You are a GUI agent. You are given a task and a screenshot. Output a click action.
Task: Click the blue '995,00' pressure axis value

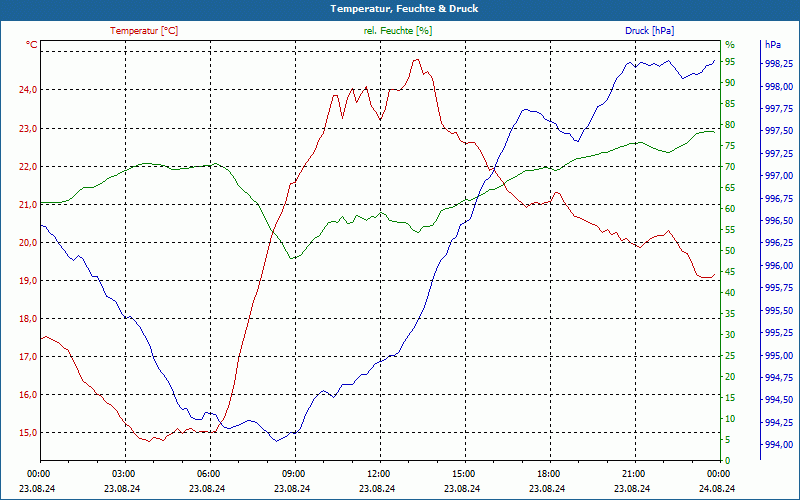pos(778,356)
